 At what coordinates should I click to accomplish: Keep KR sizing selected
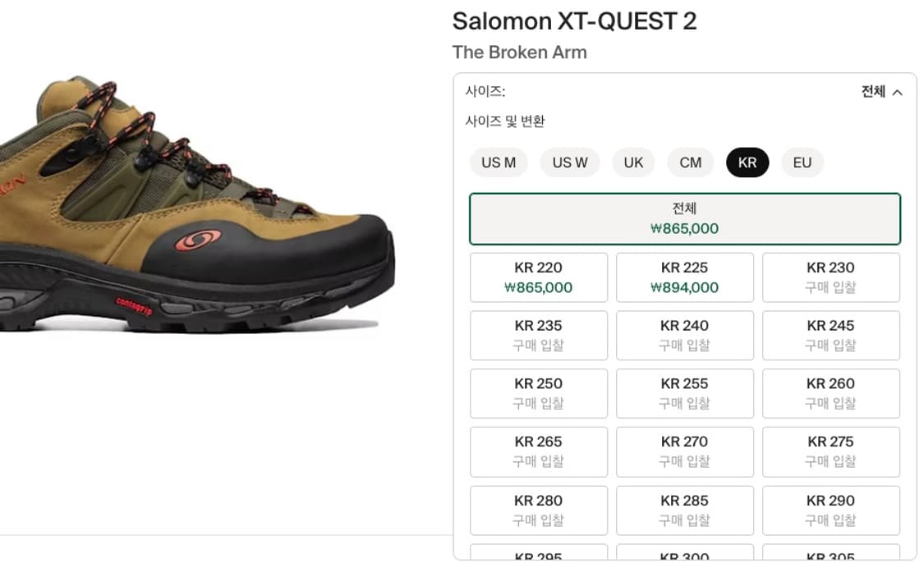point(747,162)
